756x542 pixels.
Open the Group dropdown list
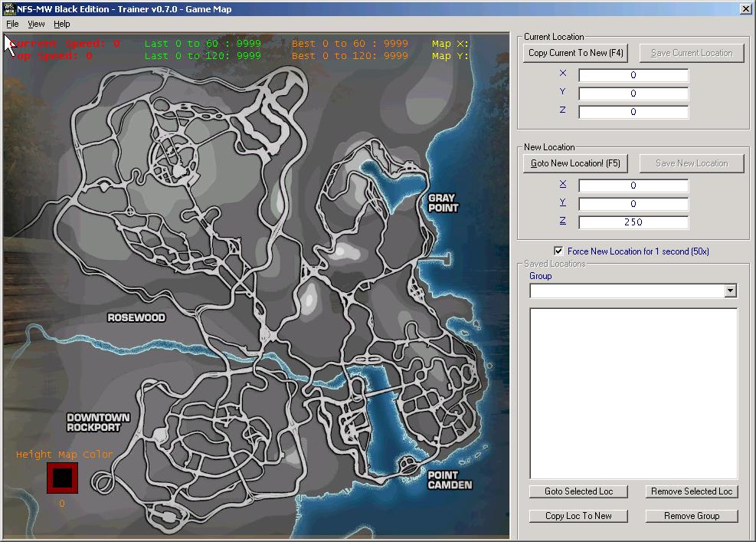[730, 291]
